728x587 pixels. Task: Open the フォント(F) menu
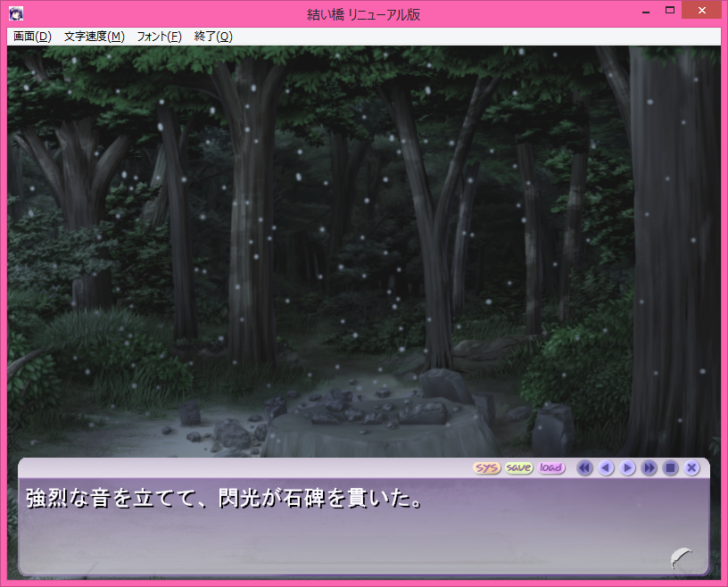click(x=159, y=37)
